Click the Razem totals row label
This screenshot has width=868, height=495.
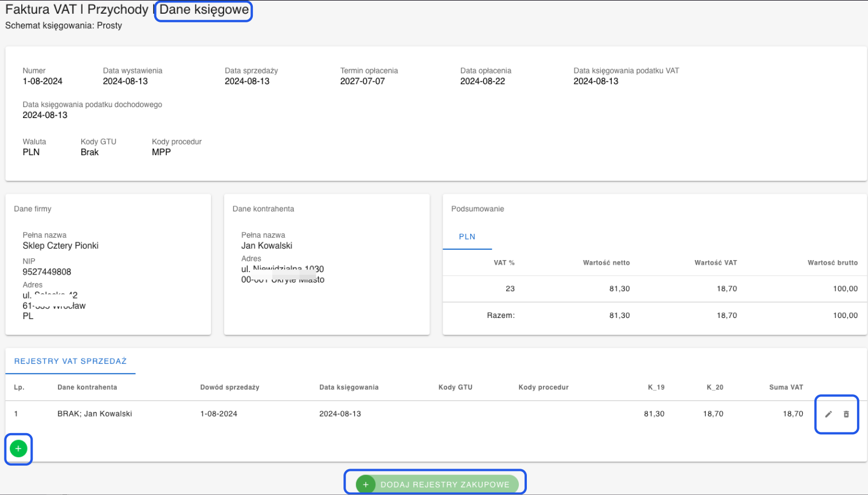[x=501, y=315]
